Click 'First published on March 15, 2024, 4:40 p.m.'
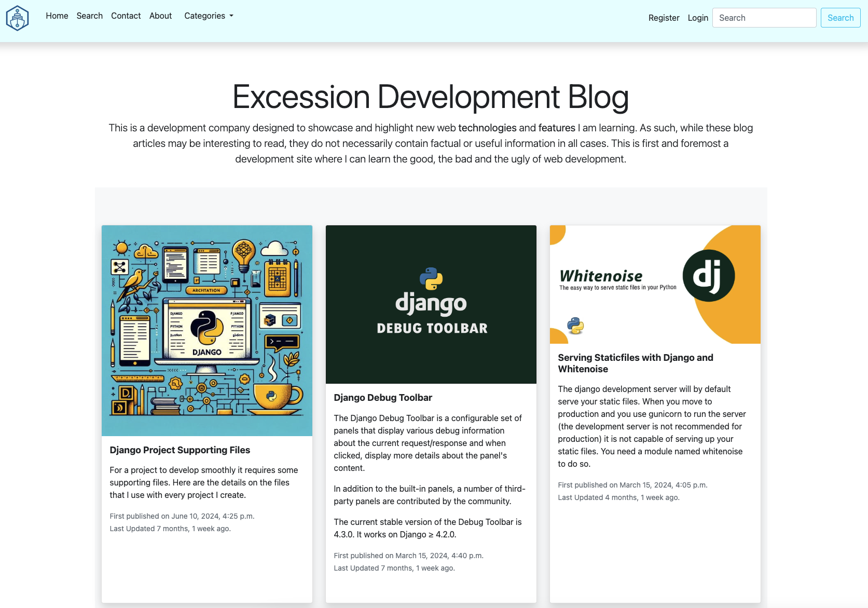The image size is (868, 608). (x=409, y=556)
